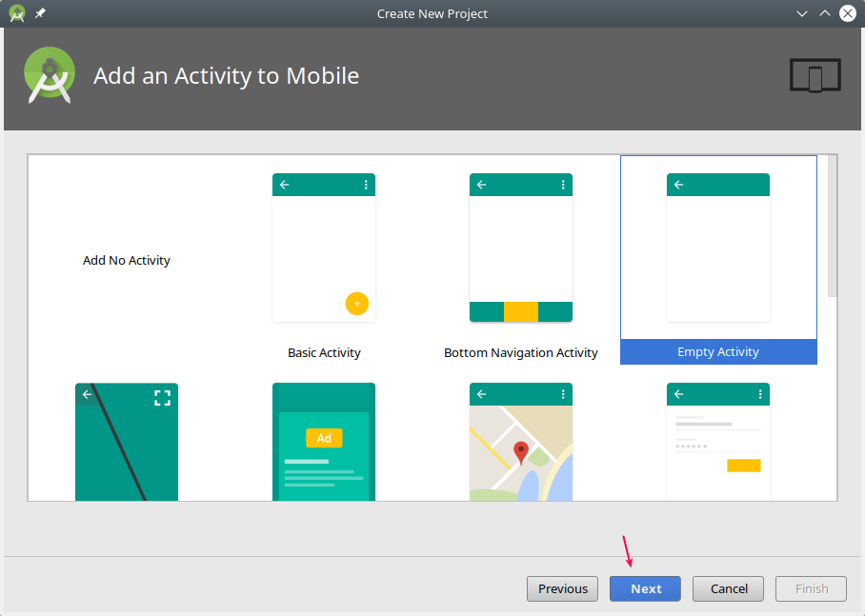Screen dimensions: 865x616
Task: Close the Create New Project window
Action: [x=848, y=13]
